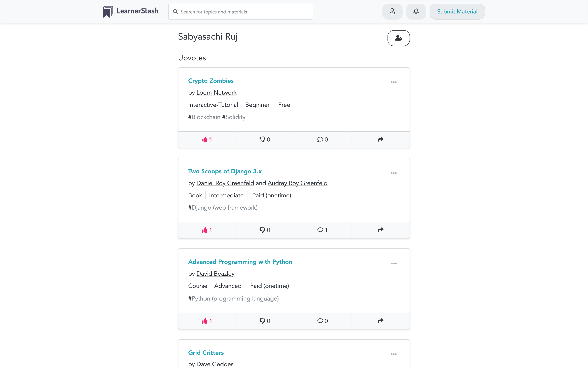The image size is (588, 367).
Task: Open notifications bell
Action: coord(416,11)
